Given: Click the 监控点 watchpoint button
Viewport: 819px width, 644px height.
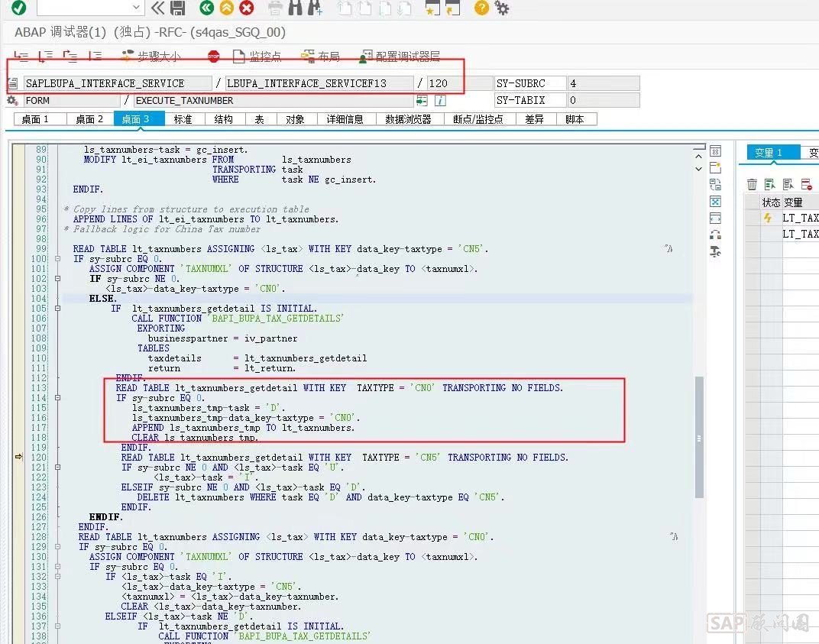Looking at the screenshot, I should pos(257,57).
